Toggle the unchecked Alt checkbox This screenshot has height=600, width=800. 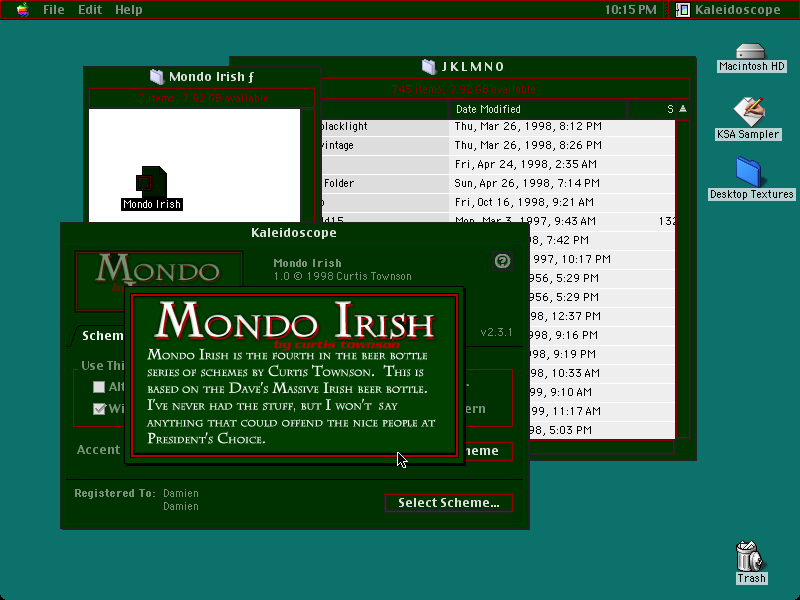(99, 387)
